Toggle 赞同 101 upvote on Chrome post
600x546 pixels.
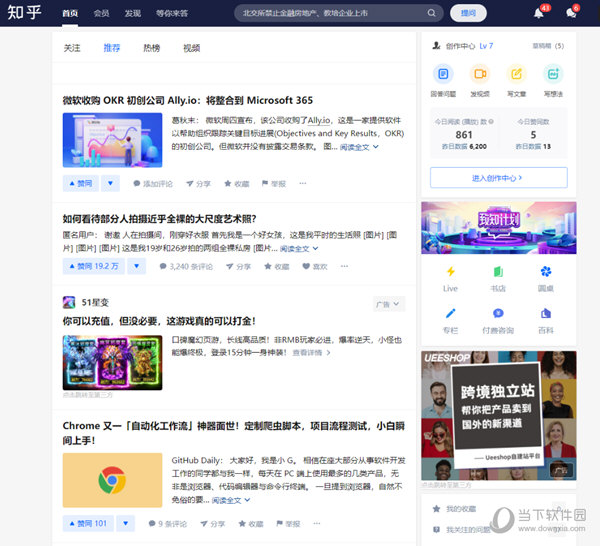88,523
